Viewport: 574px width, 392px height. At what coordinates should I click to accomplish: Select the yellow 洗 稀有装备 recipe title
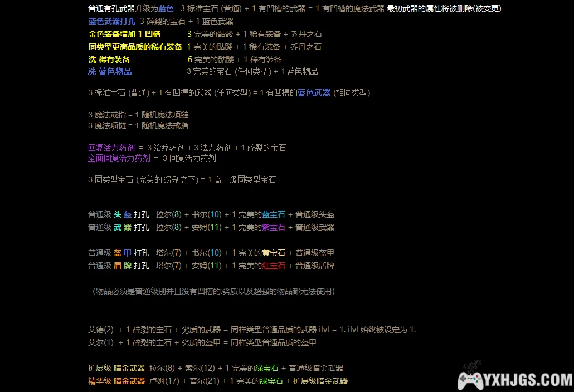click(109, 60)
